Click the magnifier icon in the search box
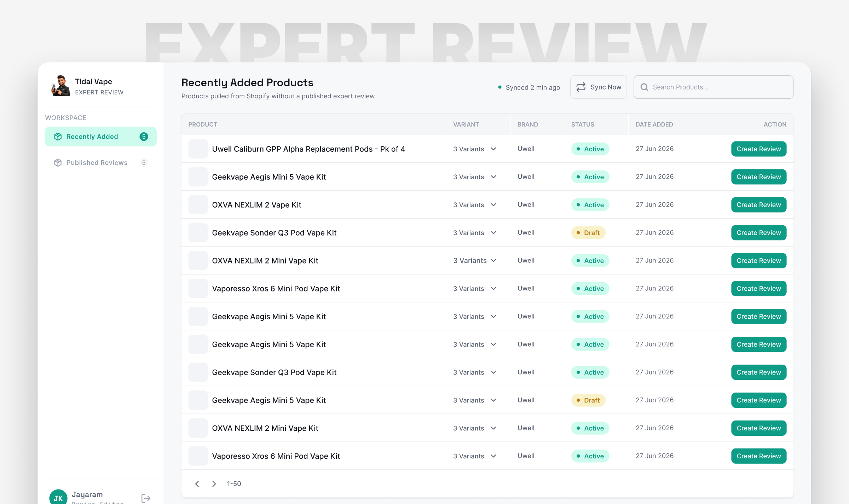Image resolution: width=849 pixels, height=504 pixels. tap(644, 87)
